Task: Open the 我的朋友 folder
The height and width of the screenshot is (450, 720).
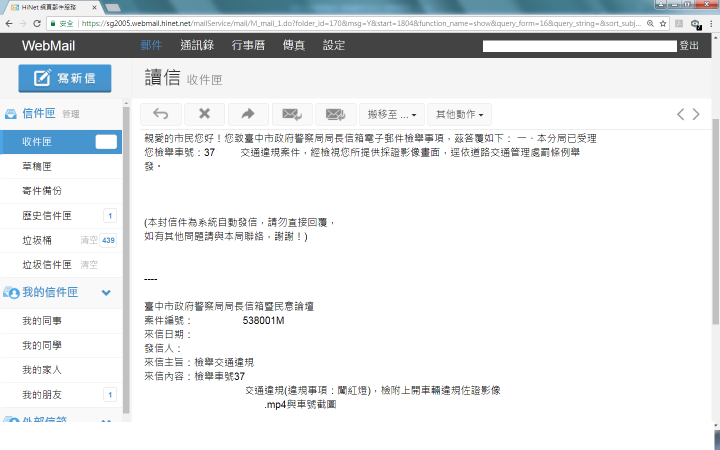Action: (x=61, y=394)
